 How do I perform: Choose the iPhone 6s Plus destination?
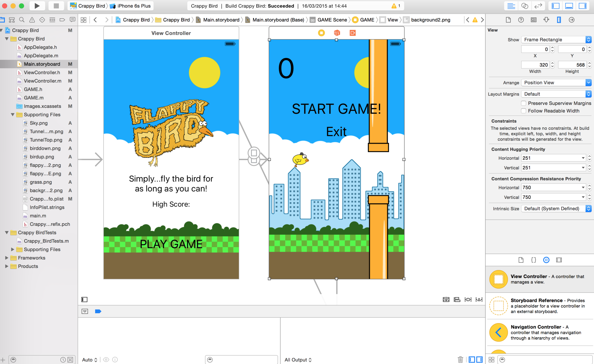130,6
